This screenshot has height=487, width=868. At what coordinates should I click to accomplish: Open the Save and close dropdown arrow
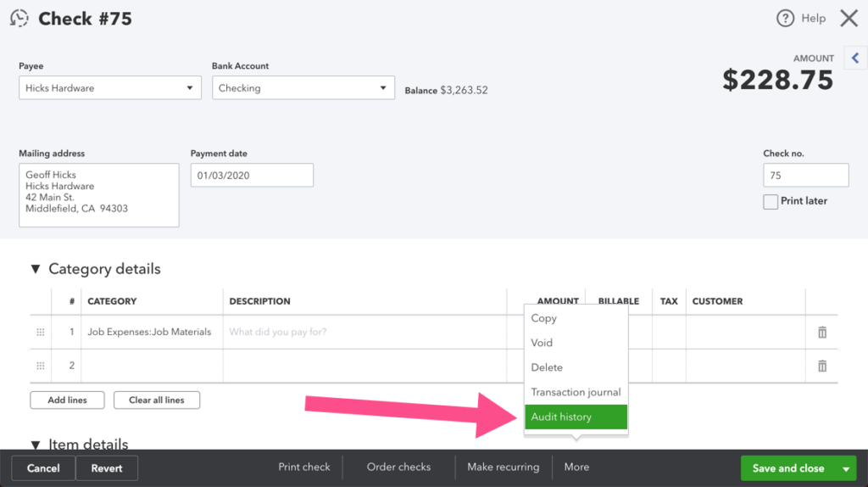click(x=846, y=468)
